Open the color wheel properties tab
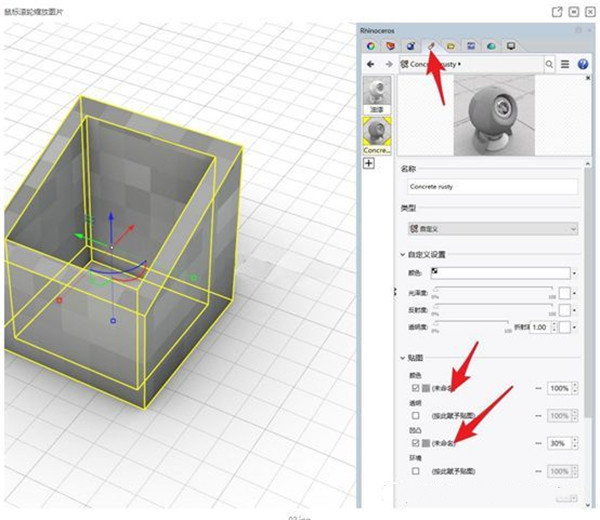 370,46
